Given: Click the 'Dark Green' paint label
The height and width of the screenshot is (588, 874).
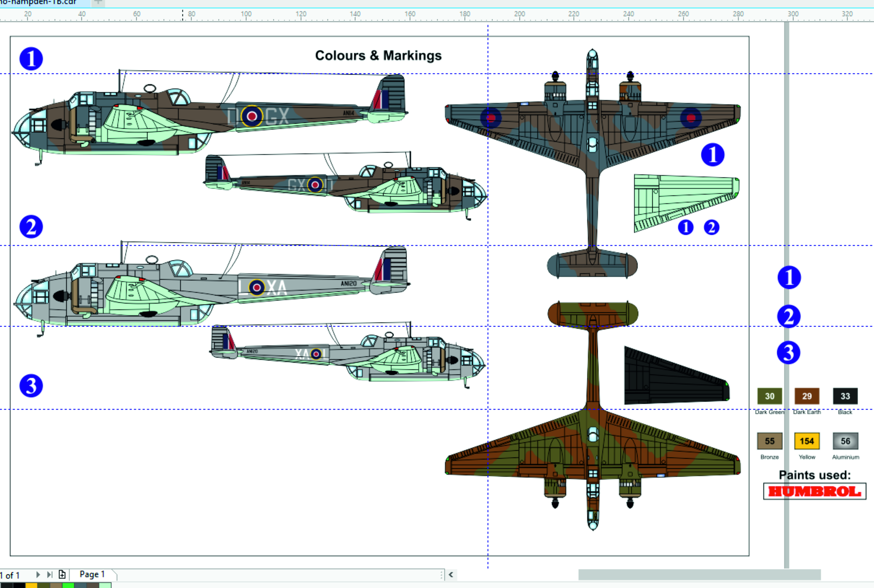Looking at the screenshot, I should pos(769,412).
